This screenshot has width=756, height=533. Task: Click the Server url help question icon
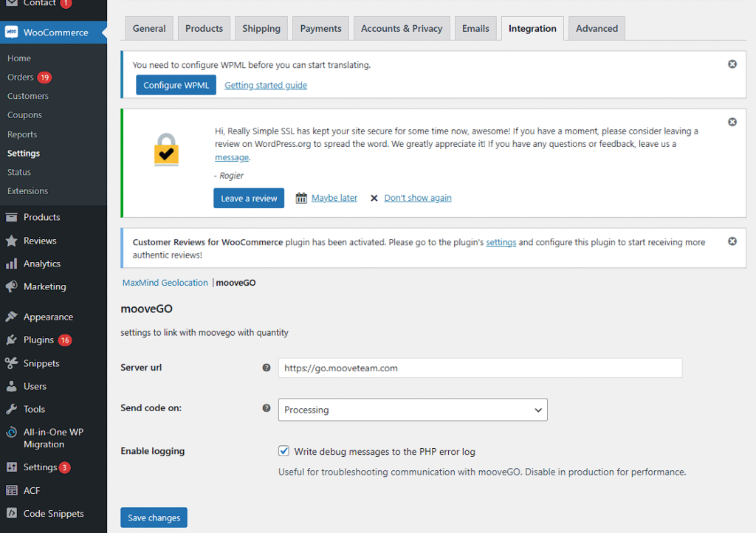(266, 368)
